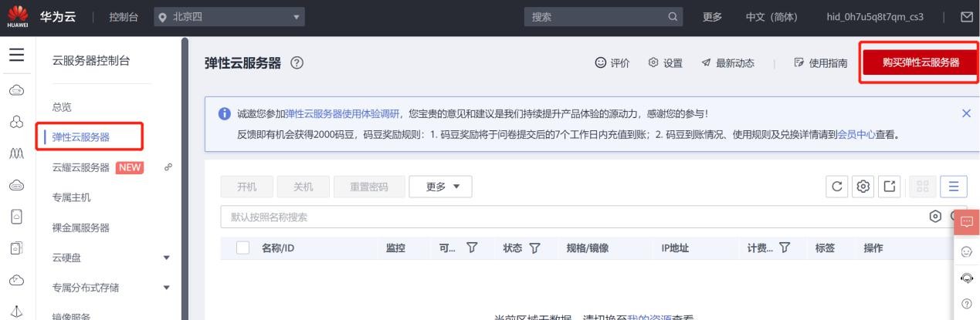Open the 北京四 region dropdown
This screenshot has height=320, width=980.
(x=230, y=16)
